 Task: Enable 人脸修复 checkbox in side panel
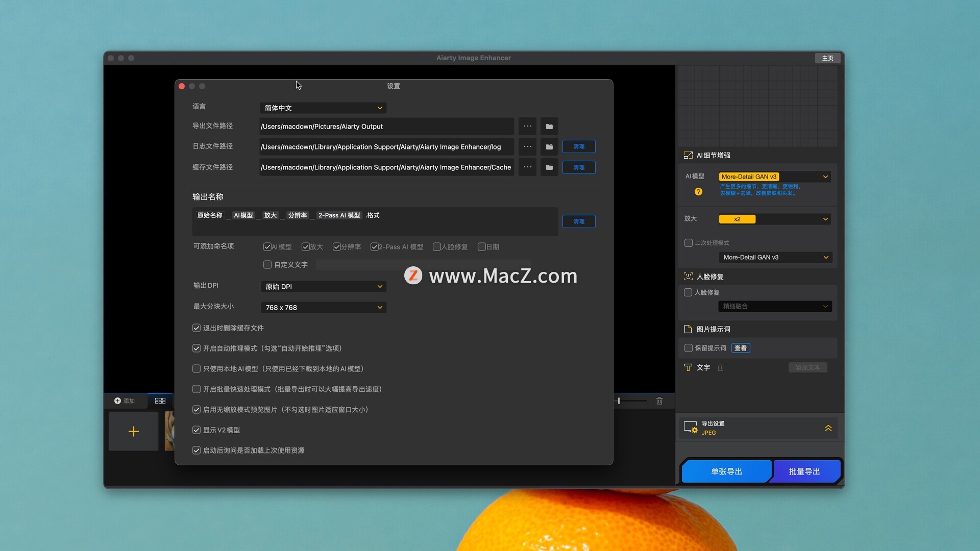688,292
